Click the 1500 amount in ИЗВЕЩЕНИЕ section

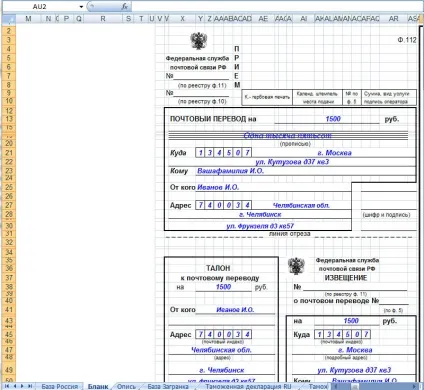351,321
